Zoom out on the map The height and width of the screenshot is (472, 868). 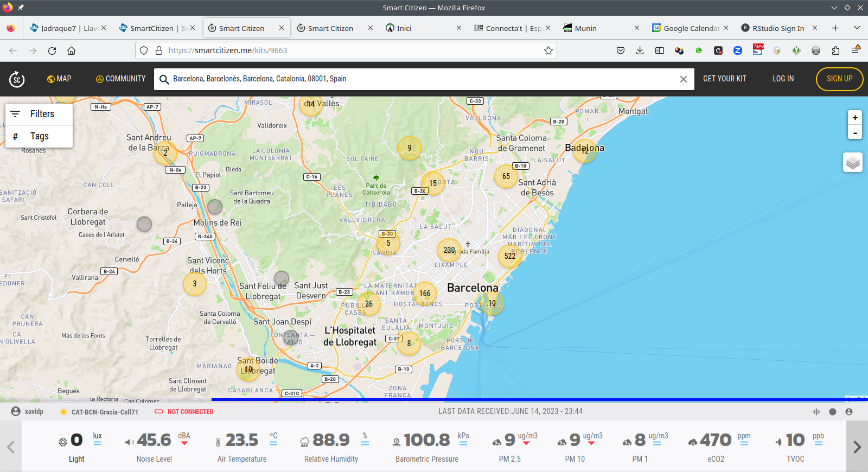pos(855,132)
